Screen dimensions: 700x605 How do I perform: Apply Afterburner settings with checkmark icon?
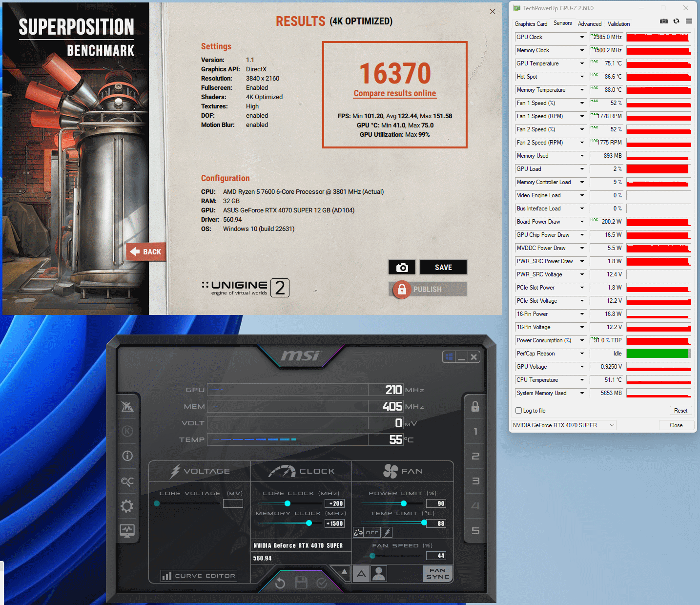(x=322, y=583)
